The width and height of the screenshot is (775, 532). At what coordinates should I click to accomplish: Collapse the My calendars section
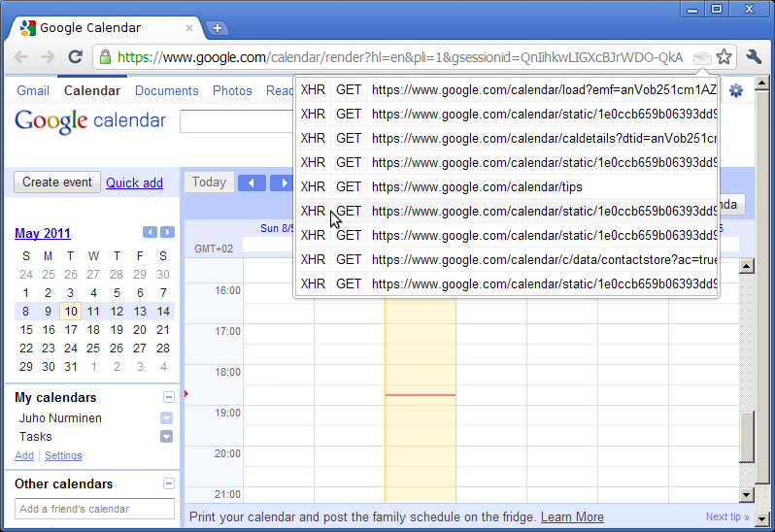[x=169, y=397]
